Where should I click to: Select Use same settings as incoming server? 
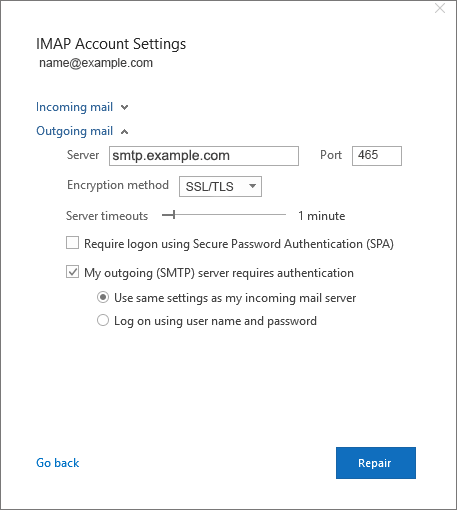103,297
